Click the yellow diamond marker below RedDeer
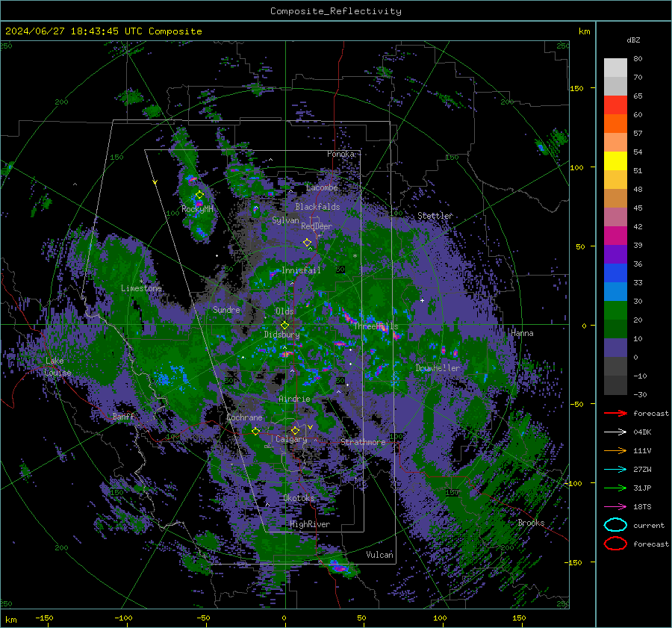This screenshot has width=672, height=628. (x=308, y=243)
